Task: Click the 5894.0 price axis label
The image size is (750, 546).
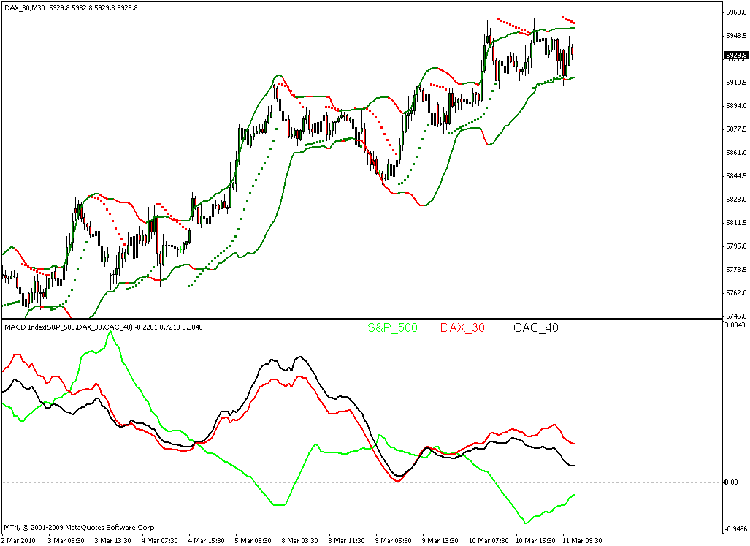Action: coord(737,106)
